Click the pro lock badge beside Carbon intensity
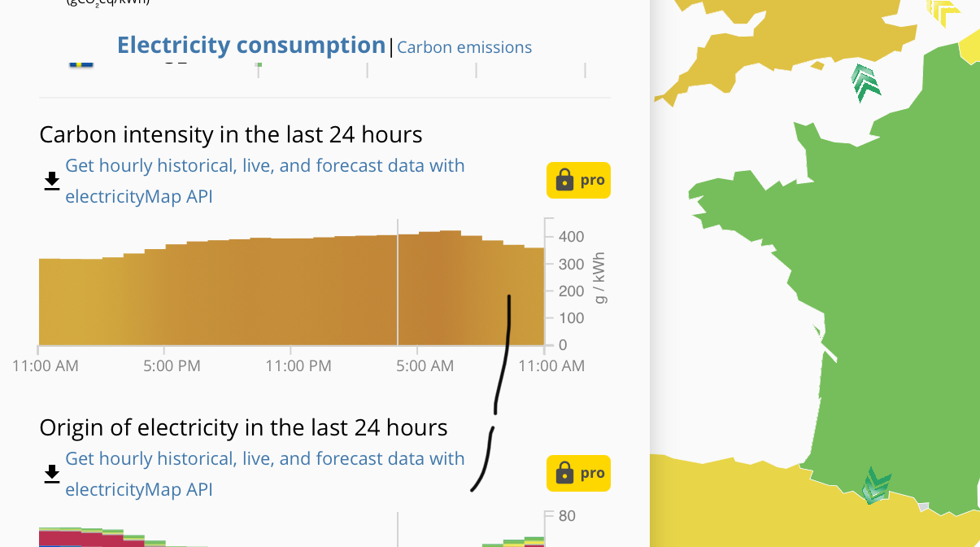The width and height of the screenshot is (980, 547). [x=578, y=181]
